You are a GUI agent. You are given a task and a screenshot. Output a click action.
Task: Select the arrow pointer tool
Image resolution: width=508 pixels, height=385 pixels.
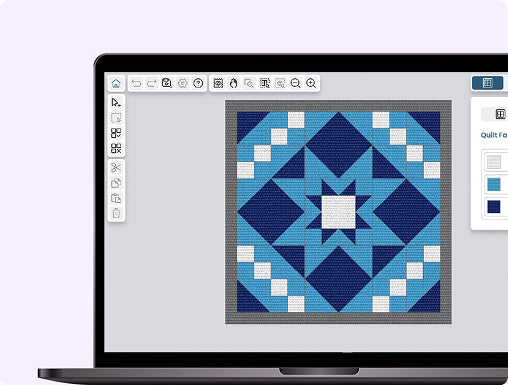point(116,102)
